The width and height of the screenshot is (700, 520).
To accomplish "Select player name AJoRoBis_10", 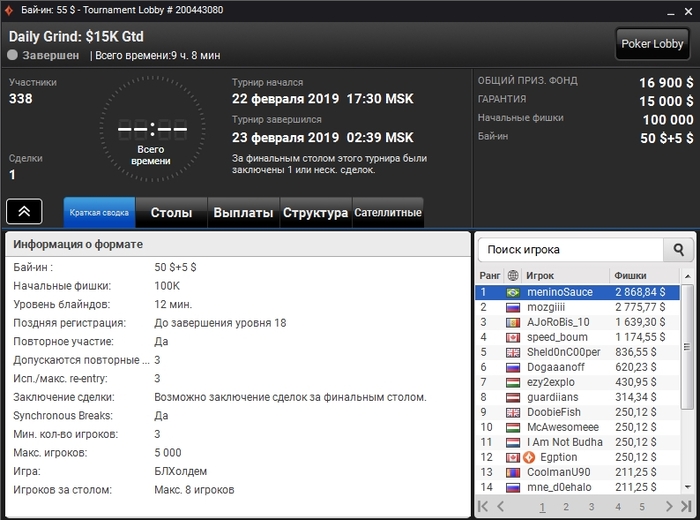I will click(x=558, y=322).
